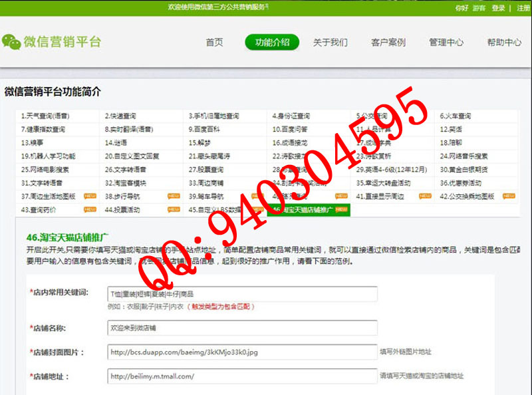Click the 登录 link at top right
Viewport: 532px width, 395px height.
click(x=498, y=8)
